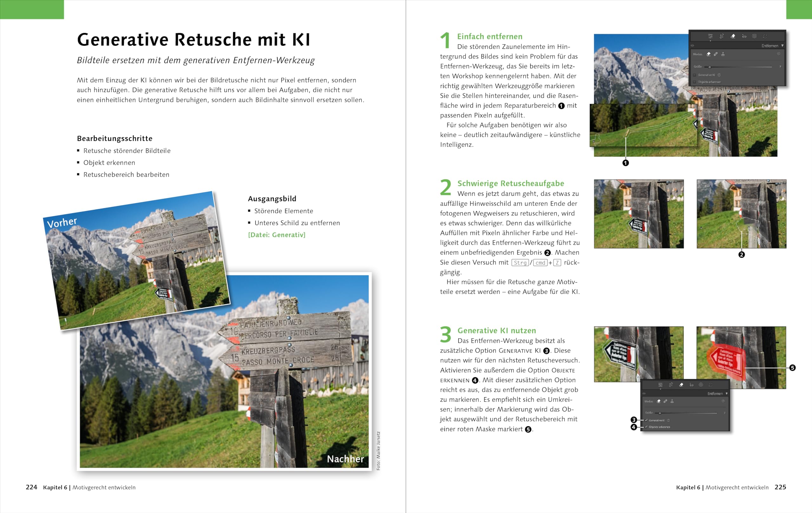Click the Bearbeitungsschritte heading
The width and height of the screenshot is (812, 513).
[x=115, y=139]
